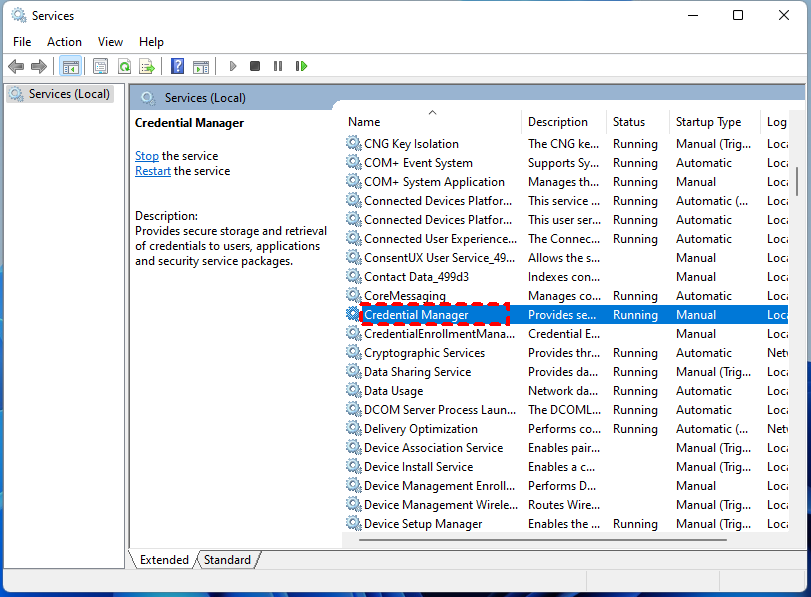Select the Connected User Experience service
The height and width of the screenshot is (597, 811).
pyautogui.click(x=565, y=238)
